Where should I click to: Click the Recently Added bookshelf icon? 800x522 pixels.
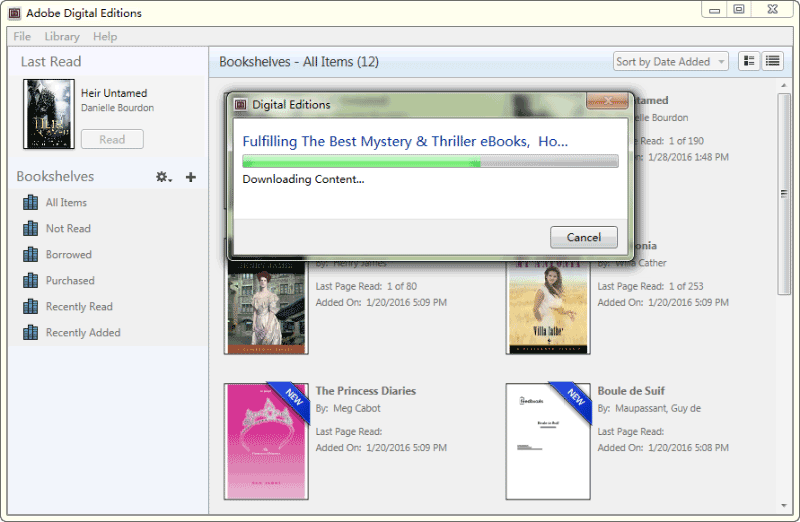click(x=30, y=332)
